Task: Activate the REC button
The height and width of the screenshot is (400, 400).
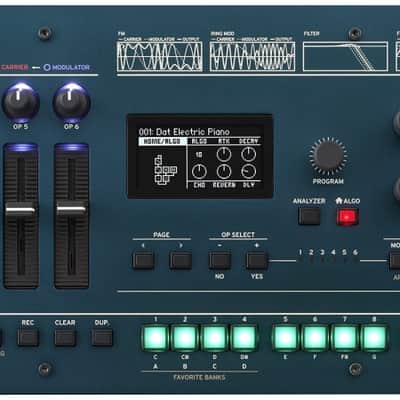Action: pos(28,337)
